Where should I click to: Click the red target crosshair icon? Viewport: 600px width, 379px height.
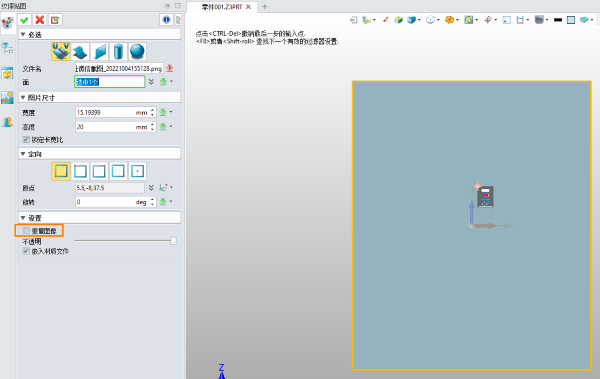pos(488,20)
